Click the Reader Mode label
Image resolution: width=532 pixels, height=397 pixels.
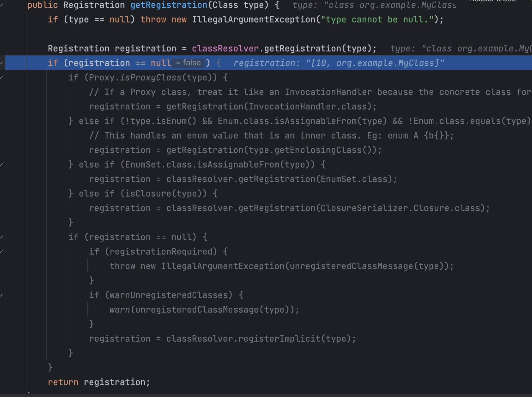pos(492,1)
